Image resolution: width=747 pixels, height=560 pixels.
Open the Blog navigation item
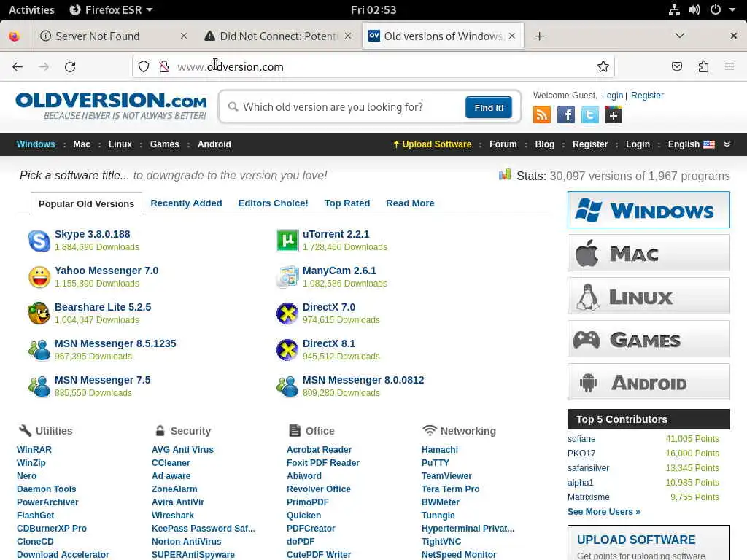(544, 144)
